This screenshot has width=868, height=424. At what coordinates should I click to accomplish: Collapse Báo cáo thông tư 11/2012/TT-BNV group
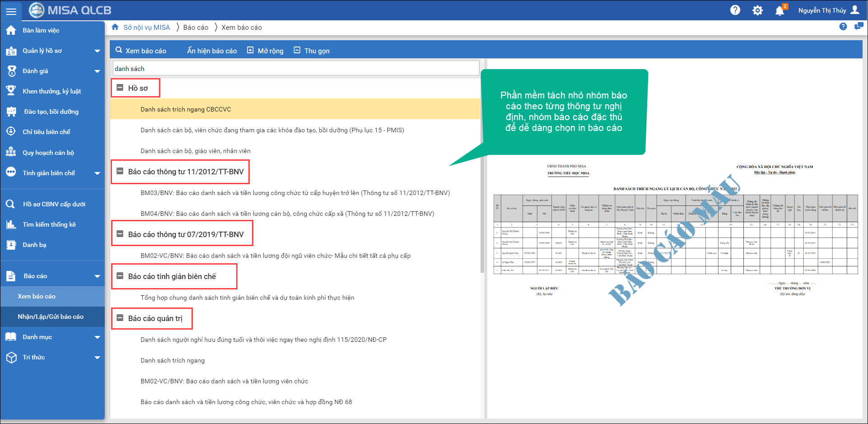(x=120, y=171)
